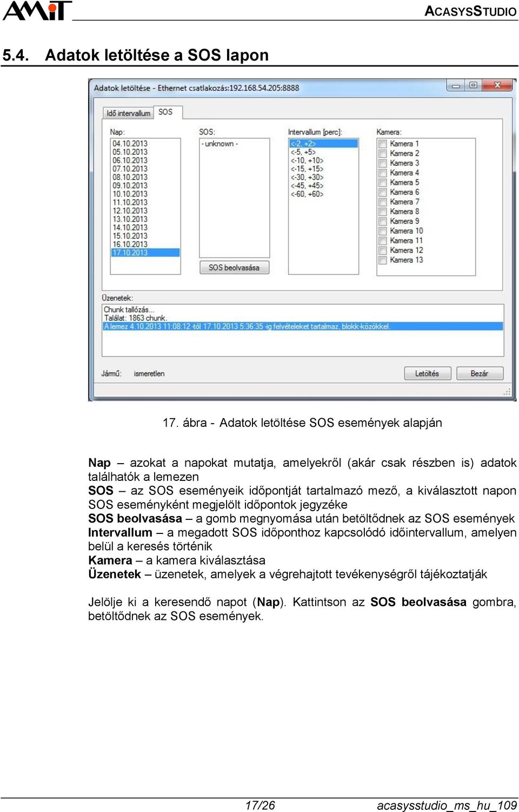
Task: Click the Letöltés button
Action: (x=427, y=373)
